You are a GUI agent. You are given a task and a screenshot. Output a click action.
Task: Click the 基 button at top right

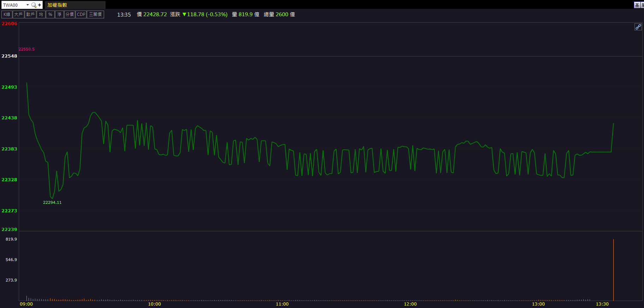click(637, 5)
